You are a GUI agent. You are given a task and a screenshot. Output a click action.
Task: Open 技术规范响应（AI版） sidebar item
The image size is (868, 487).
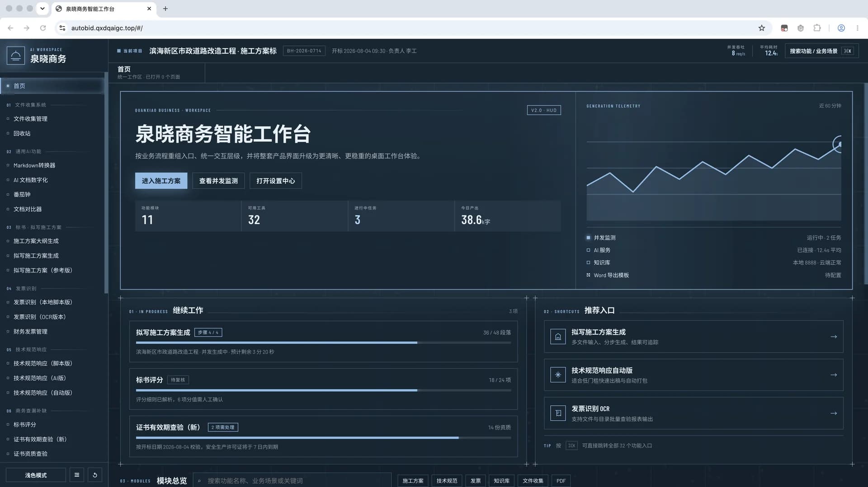[x=40, y=378]
